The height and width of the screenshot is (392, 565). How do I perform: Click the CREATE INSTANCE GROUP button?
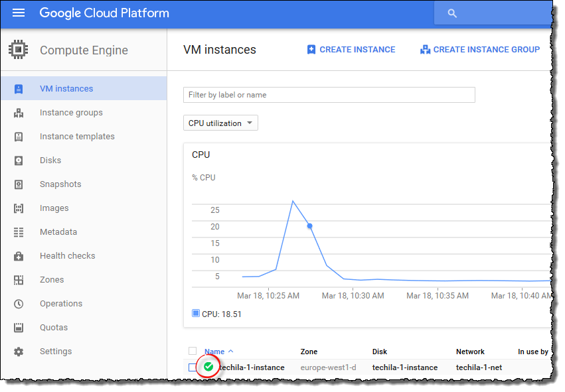480,50
